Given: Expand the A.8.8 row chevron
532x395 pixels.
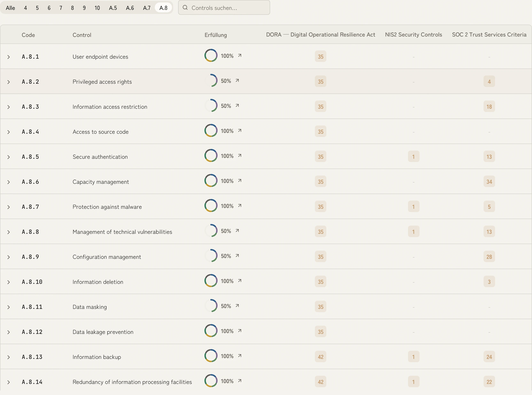Looking at the screenshot, I should pos(9,232).
